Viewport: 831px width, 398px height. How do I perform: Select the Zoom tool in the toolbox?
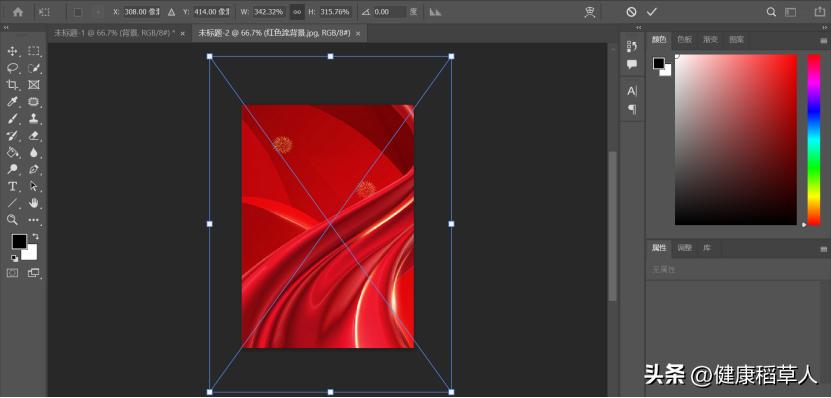12,219
